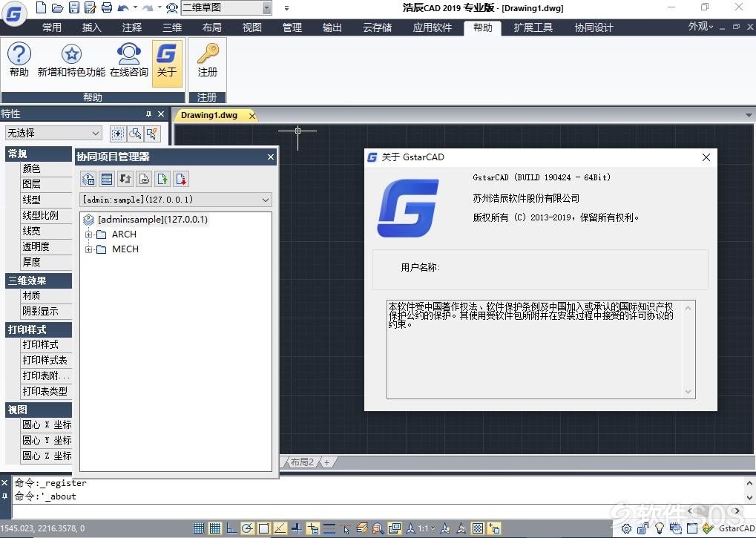Viewport: 756px width, 538px height.
Task: Click the lock UI icon in status bar
Action: click(x=642, y=528)
